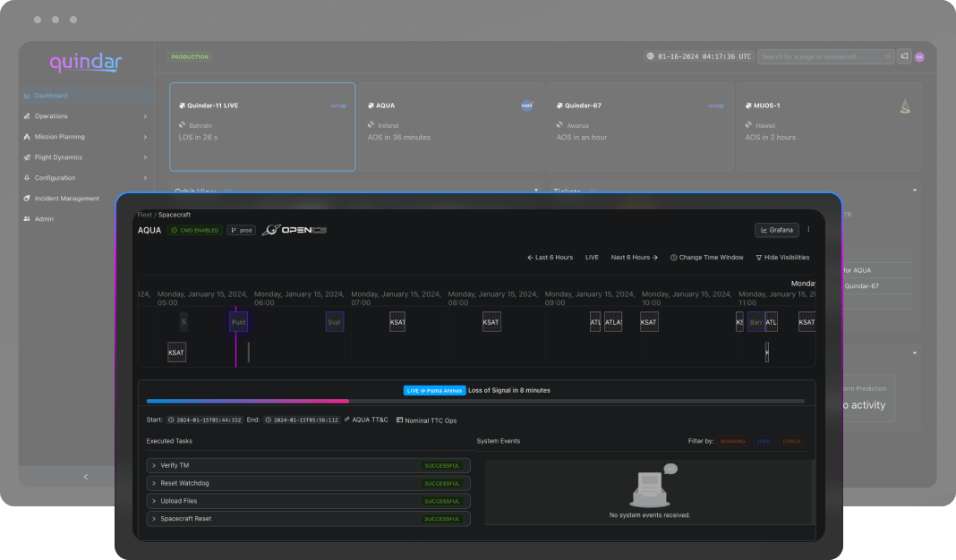
Task: Open Flight Dynamics sidebar item
Action: point(85,157)
